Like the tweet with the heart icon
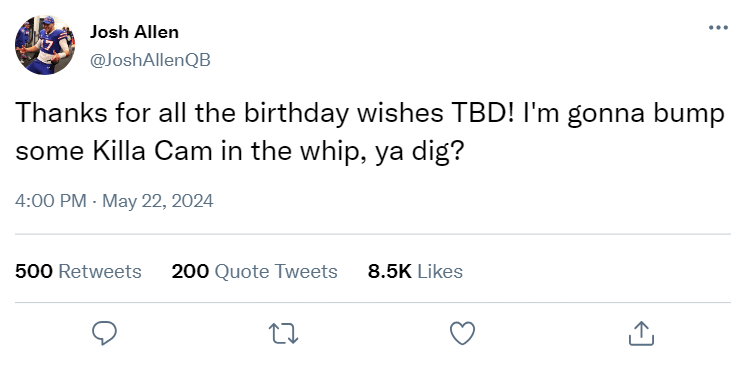Screen dimensions: 746x378 (462, 333)
